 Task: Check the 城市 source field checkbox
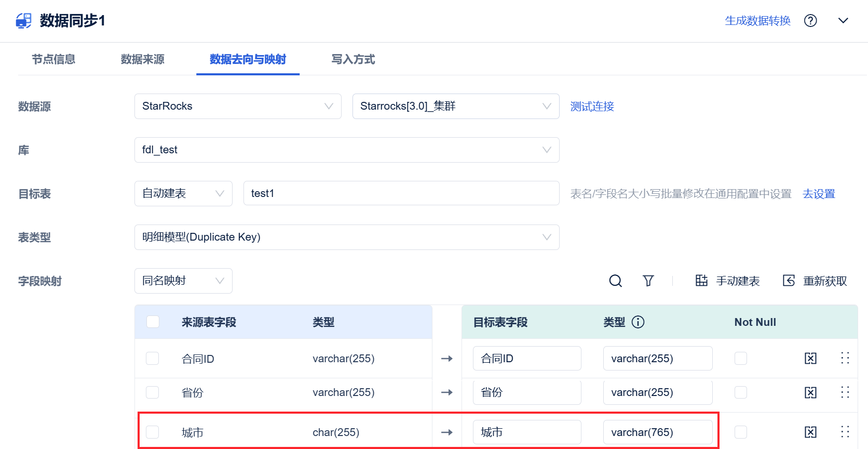pos(152,432)
